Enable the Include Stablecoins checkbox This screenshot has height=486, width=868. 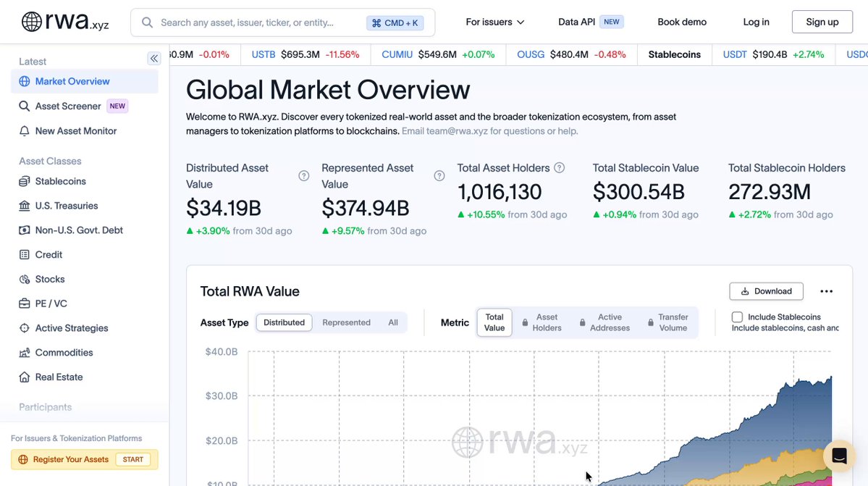(737, 317)
